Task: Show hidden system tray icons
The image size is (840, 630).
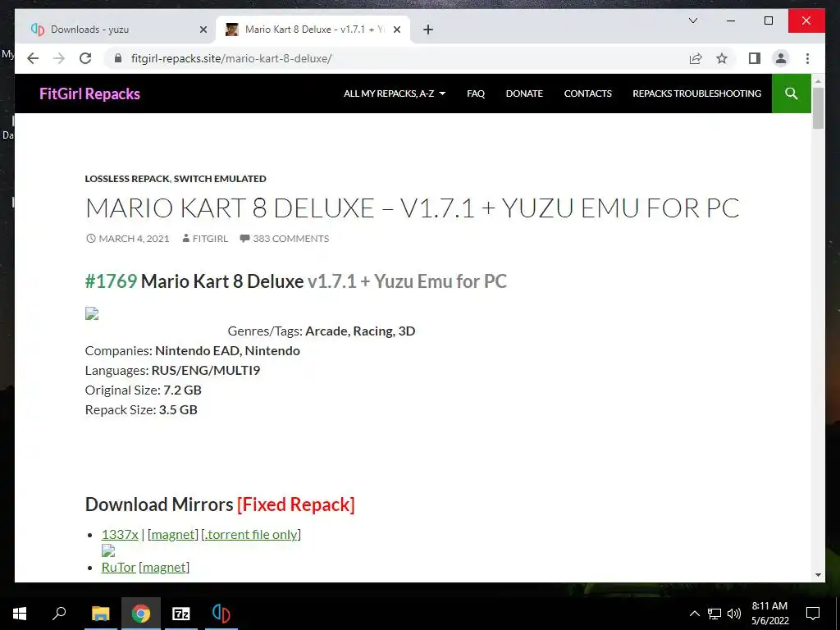Action: coord(694,614)
